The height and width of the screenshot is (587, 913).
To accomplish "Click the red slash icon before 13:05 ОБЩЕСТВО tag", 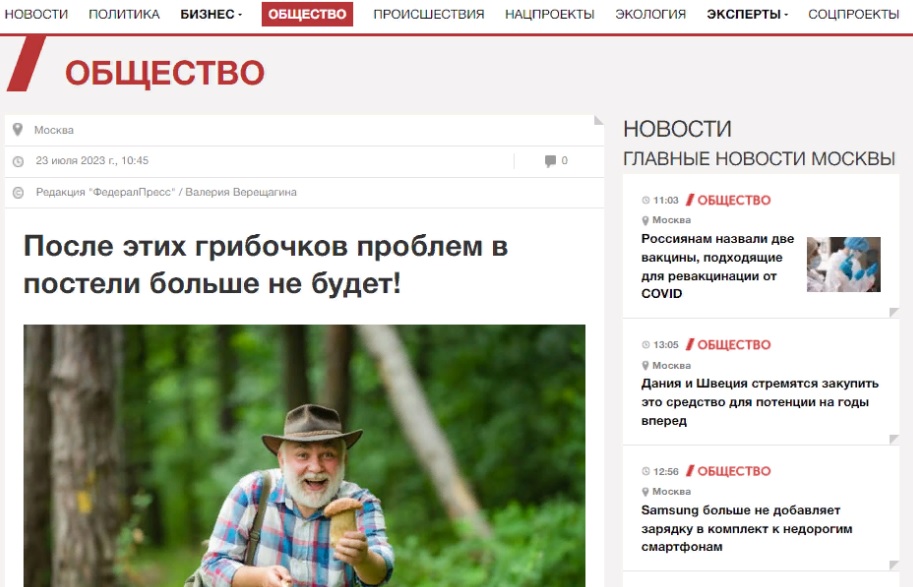I will 690,345.
